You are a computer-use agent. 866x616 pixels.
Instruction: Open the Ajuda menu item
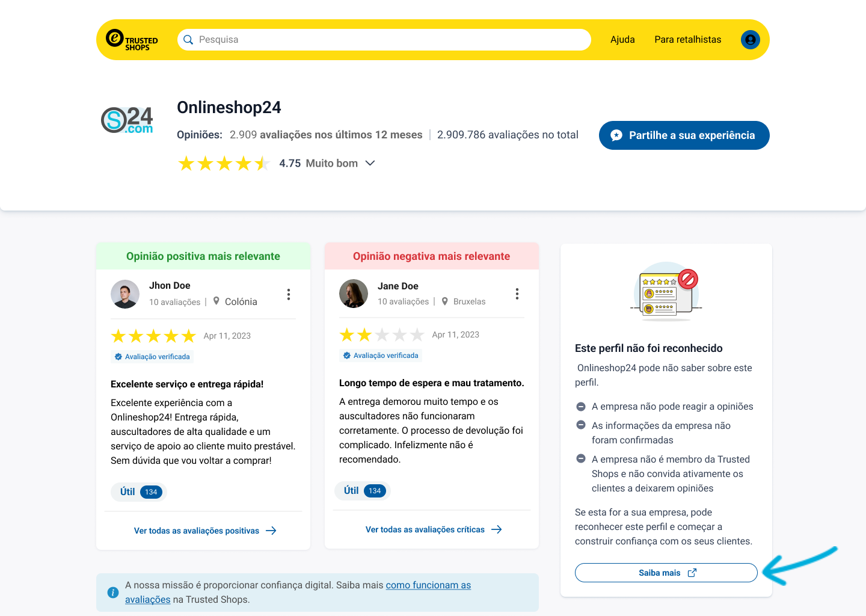point(622,40)
